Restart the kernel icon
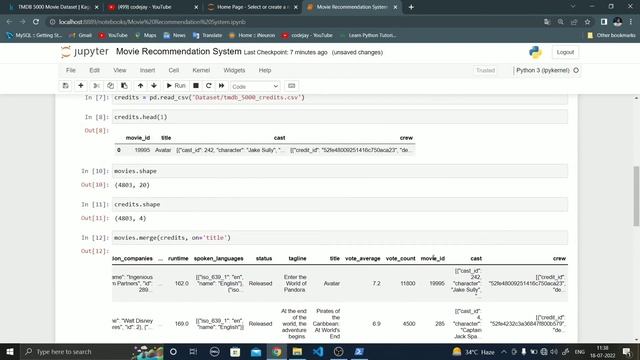The height and width of the screenshot is (360, 640). pos(209,86)
